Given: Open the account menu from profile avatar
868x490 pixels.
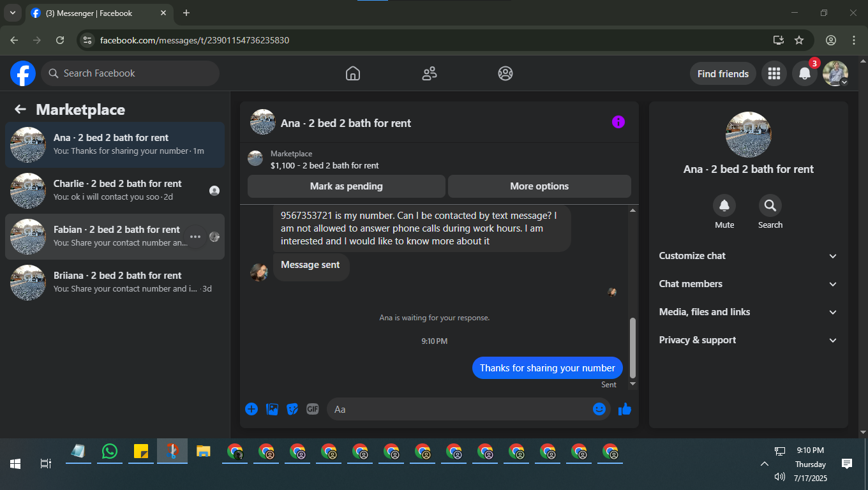Looking at the screenshot, I should pos(835,73).
